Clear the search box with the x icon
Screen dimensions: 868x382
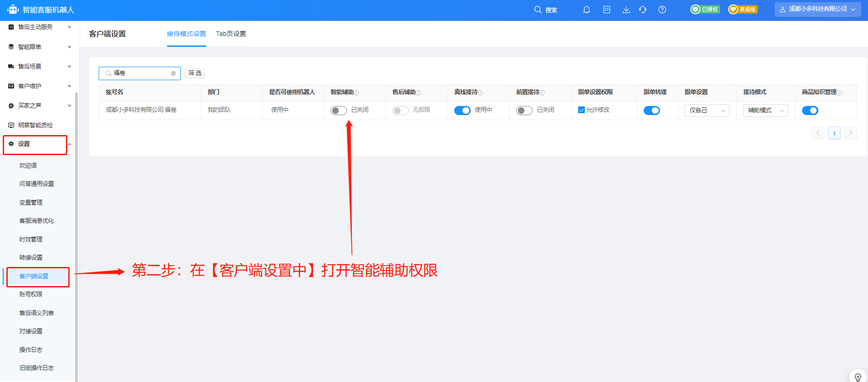[x=173, y=73]
